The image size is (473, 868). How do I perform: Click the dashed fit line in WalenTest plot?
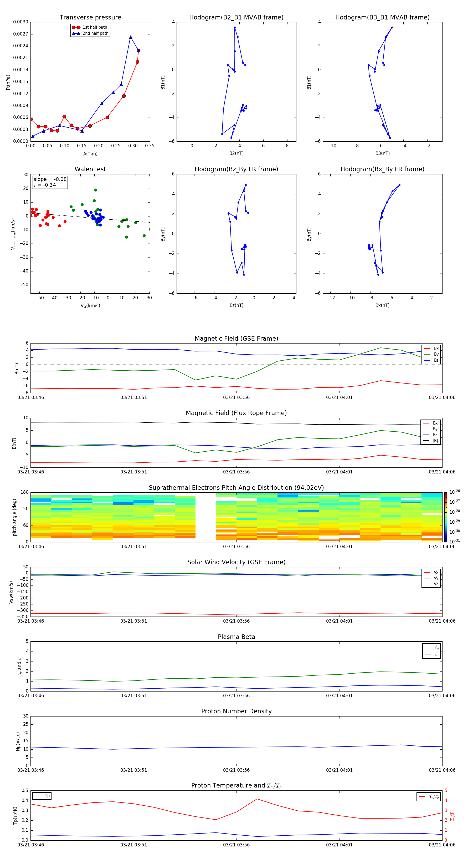(x=90, y=218)
